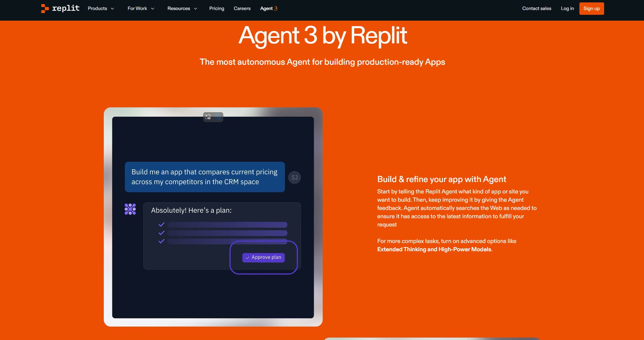
Task: Expand the Products dropdown menu
Action: point(101,8)
